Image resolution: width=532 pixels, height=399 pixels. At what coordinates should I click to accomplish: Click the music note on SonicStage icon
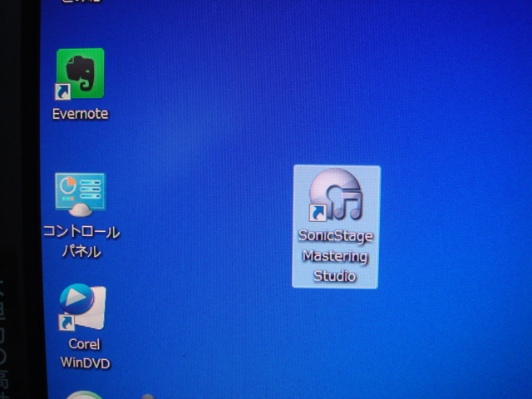[351, 204]
